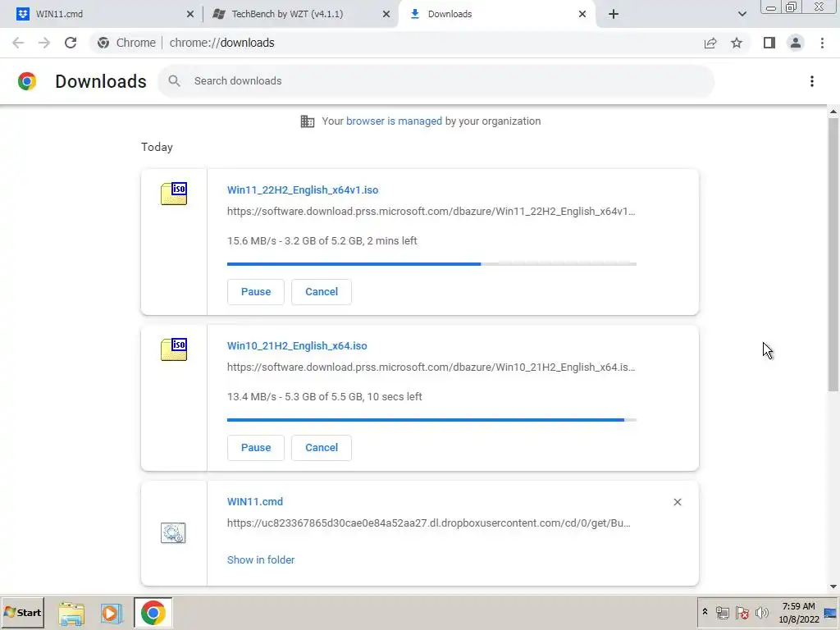Click the scrollbar down arrow
The image size is (840, 630).
coord(833,587)
